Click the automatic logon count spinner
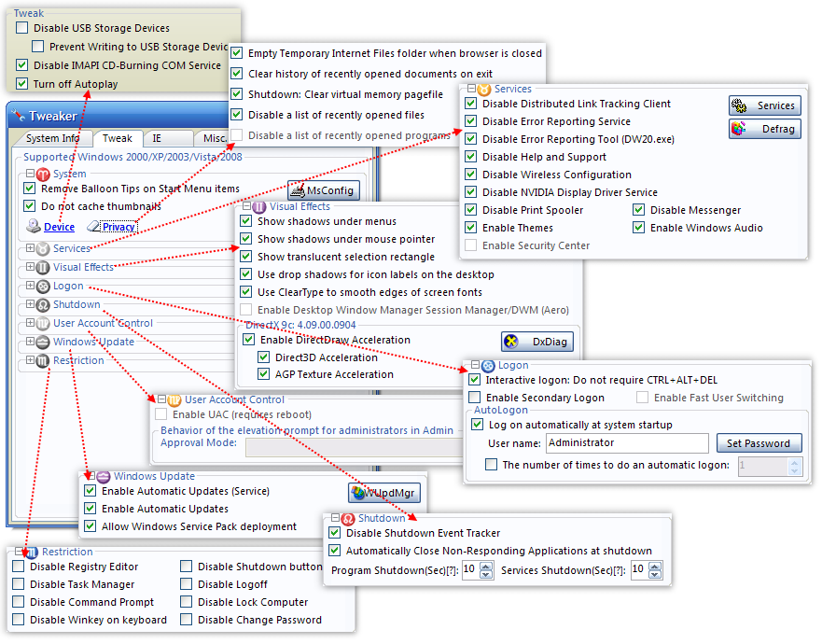Viewport: 822px width, 644px height. 795,467
